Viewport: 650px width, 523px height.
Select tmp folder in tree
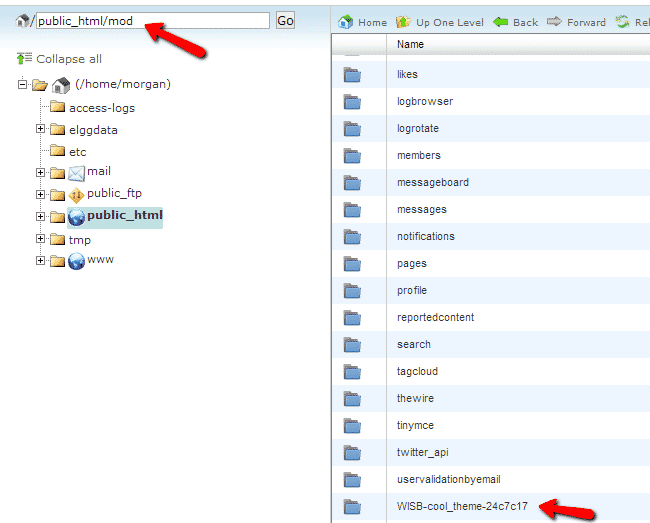[x=80, y=240]
